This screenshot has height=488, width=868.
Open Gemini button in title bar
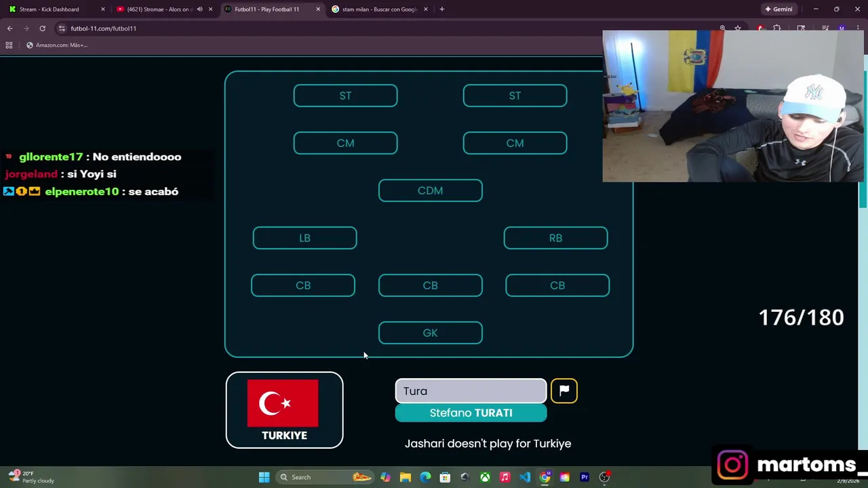pyautogui.click(x=778, y=9)
